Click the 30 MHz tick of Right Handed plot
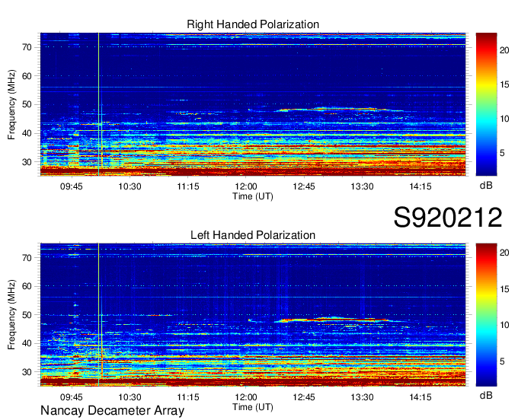The image size is (518, 420). point(27,162)
